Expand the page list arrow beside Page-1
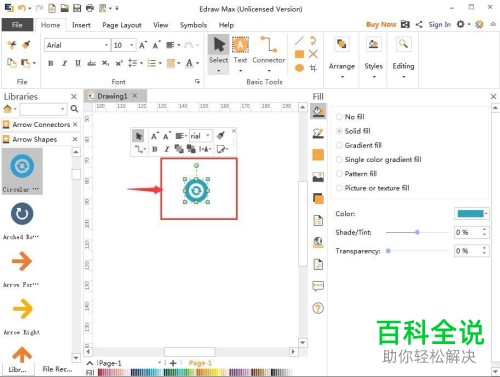This screenshot has height=377, width=500. click(160, 363)
